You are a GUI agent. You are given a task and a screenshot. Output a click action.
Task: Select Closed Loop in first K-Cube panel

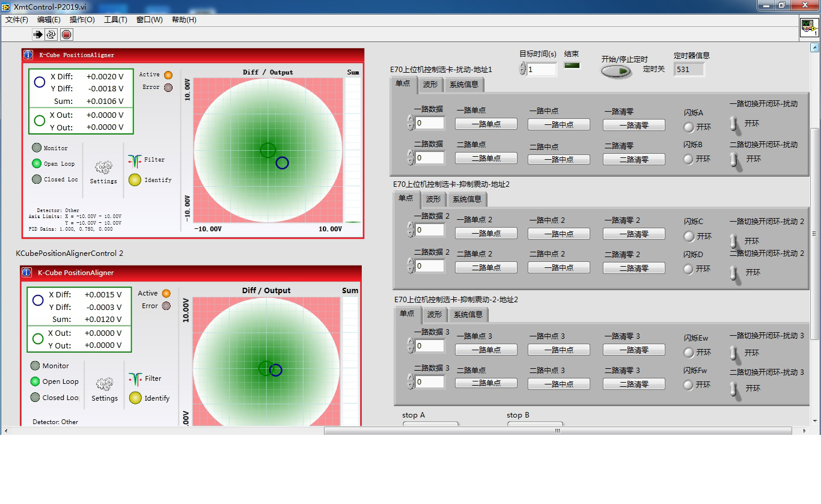(37, 179)
